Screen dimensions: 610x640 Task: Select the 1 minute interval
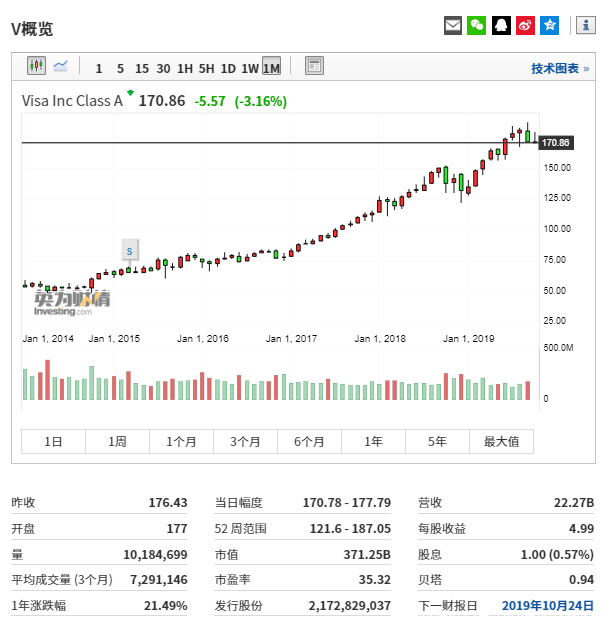98,68
